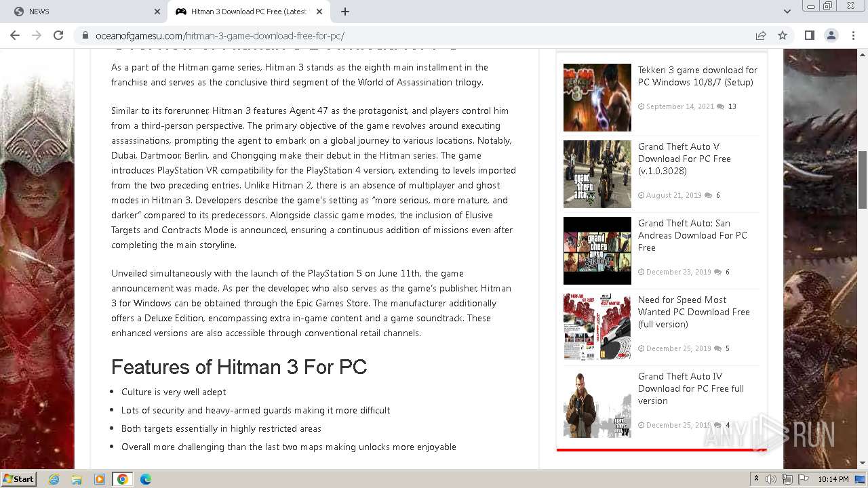This screenshot has width=868, height=488.
Task: Click "Both targets essentially in highly restricted areas" bullet
Action: (221, 429)
